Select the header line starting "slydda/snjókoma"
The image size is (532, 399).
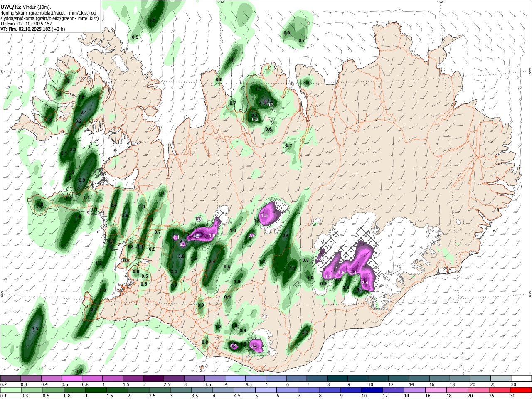pyautogui.click(x=49, y=18)
